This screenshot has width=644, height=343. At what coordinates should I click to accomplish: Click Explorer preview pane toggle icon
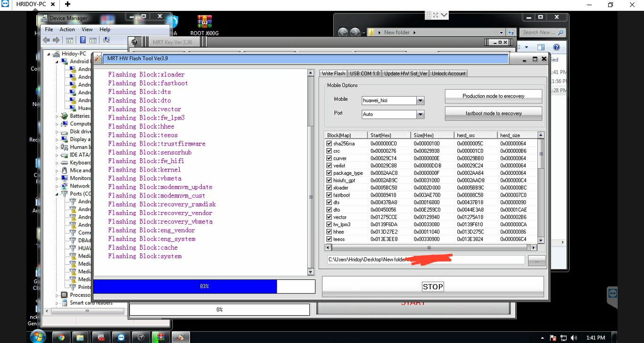tap(541, 47)
